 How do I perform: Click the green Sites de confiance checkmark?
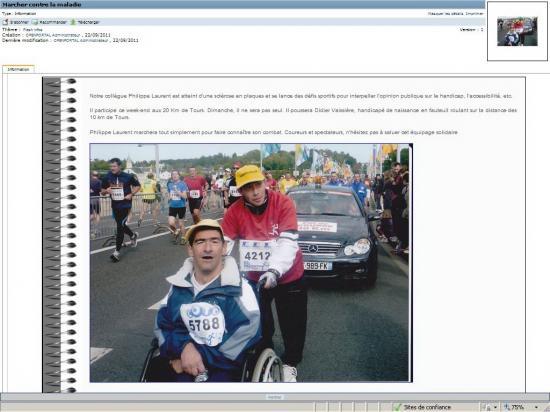(397, 407)
